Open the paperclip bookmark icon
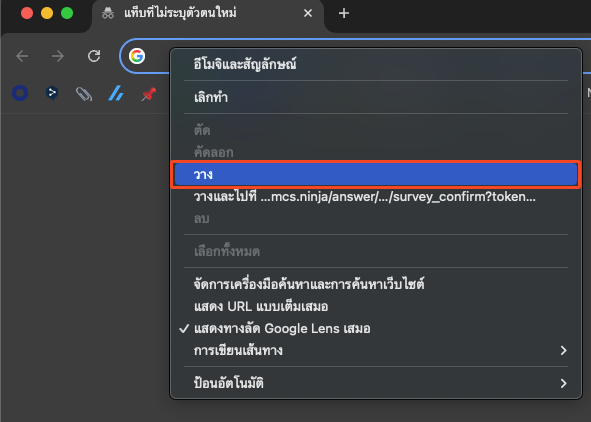 click(x=84, y=94)
